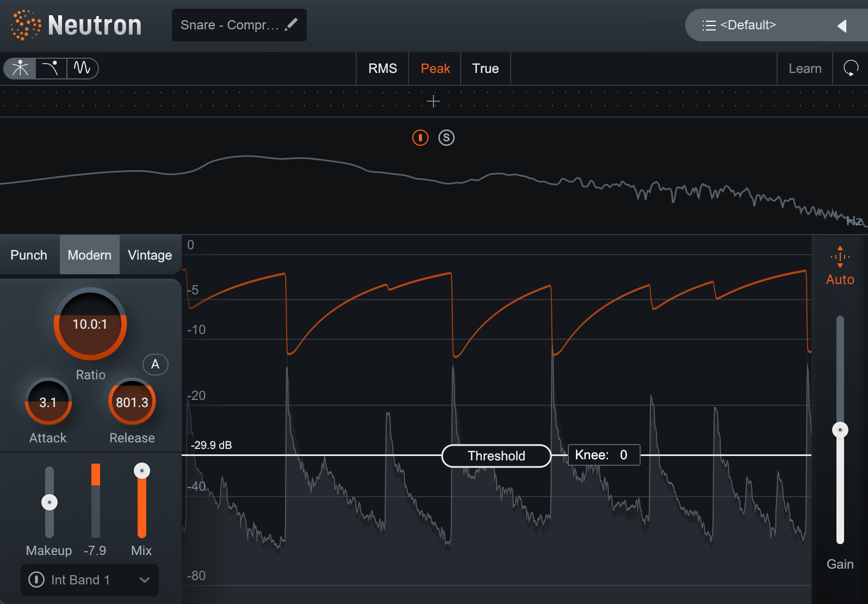Select the tilt filter detection icon
This screenshot has height=604, width=868.
51,69
